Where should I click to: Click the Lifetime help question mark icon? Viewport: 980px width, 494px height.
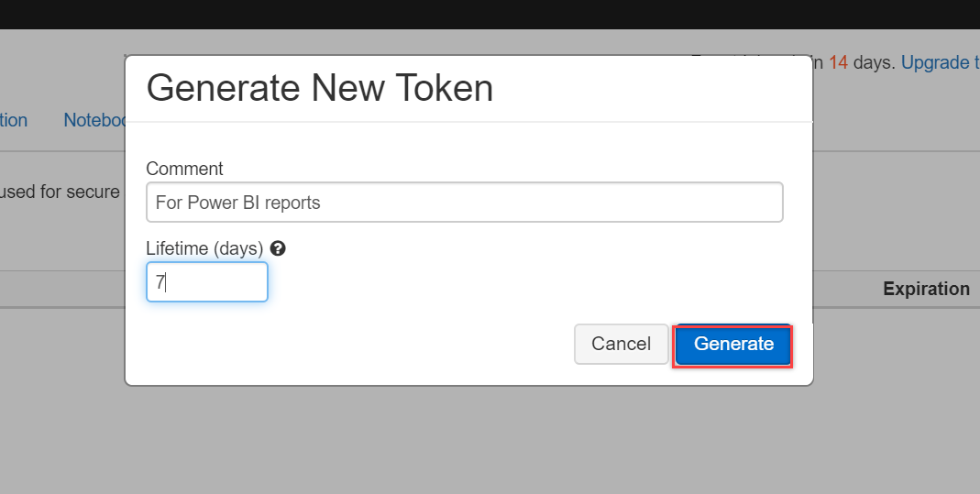278,248
